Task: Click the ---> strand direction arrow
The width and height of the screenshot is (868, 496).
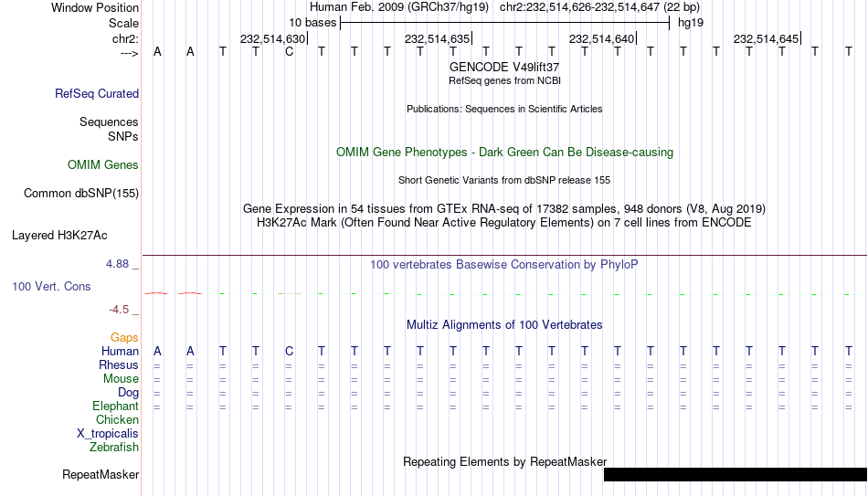Action: 130,53
